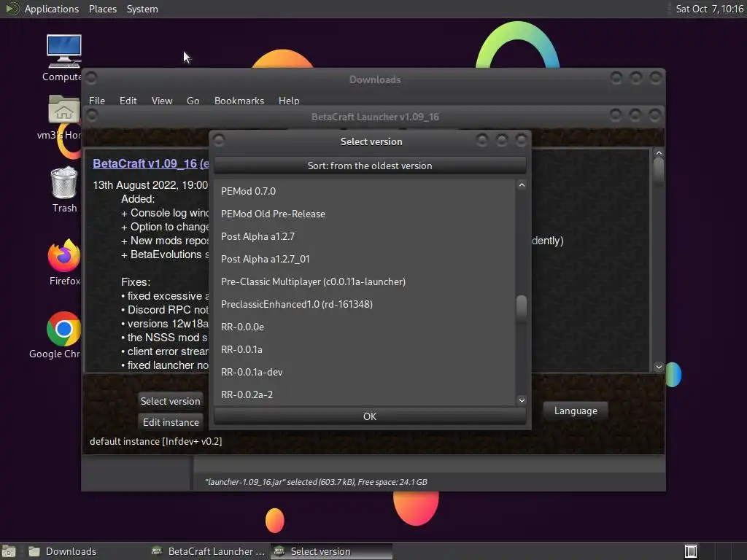The image size is (747, 560).
Task: Switch to Select version in taskbar
Action: point(332,551)
